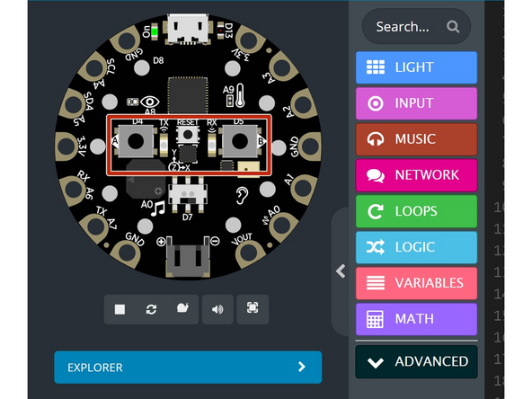Open the NETWORK blocks category
The image size is (532, 399).
point(416,175)
